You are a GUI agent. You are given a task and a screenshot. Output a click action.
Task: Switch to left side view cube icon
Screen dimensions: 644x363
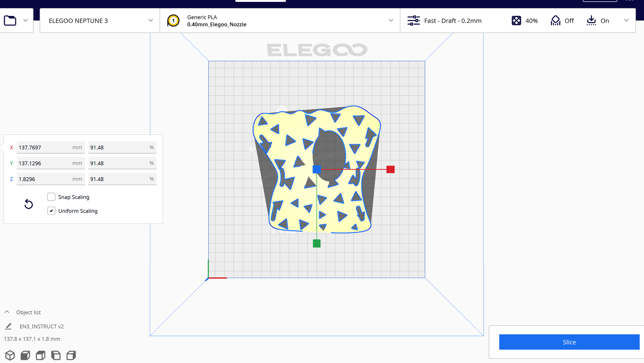coord(56,355)
